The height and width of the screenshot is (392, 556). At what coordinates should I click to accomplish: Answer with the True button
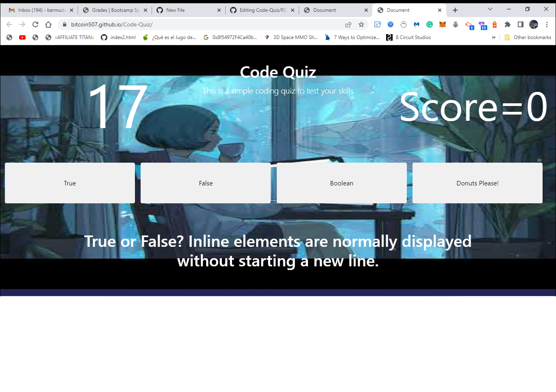(70, 183)
